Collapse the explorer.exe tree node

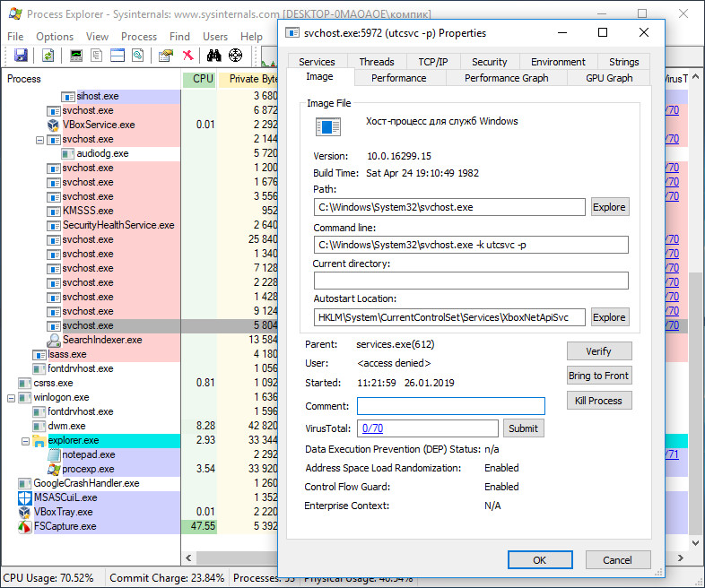click(x=25, y=441)
